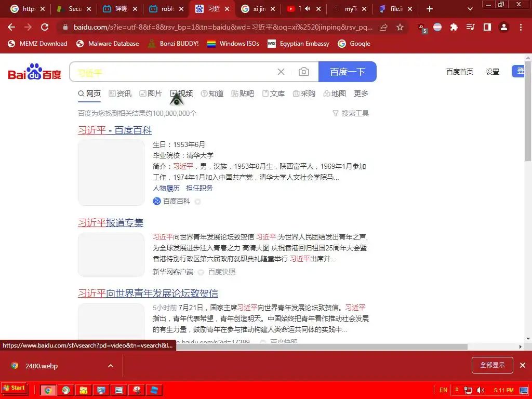Mute the YouTube tab via speaker icon

(308, 9)
